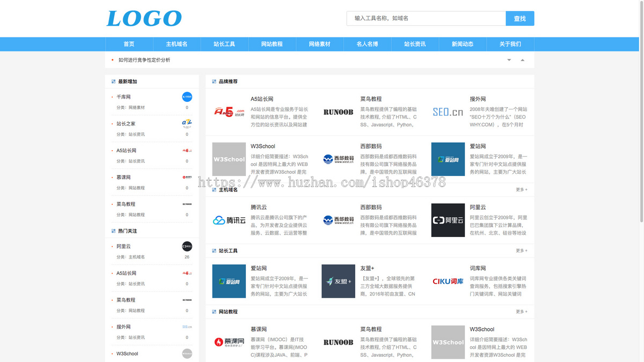Open 站长资讯 navigation menu item

[415, 44]
